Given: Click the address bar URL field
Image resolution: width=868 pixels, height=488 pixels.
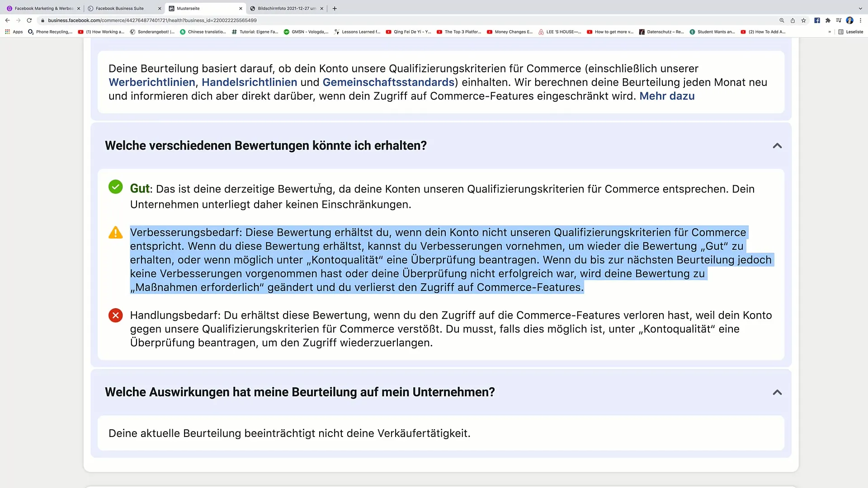Looking at the screenshot, I should click(x=407, y=20).
